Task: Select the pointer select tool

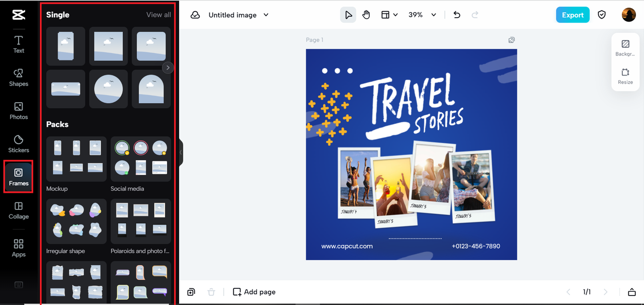Action: (348, 15)
